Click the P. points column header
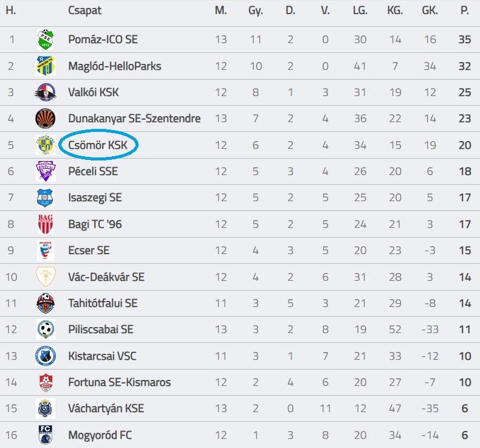480x448 pixels. [465, 11]
